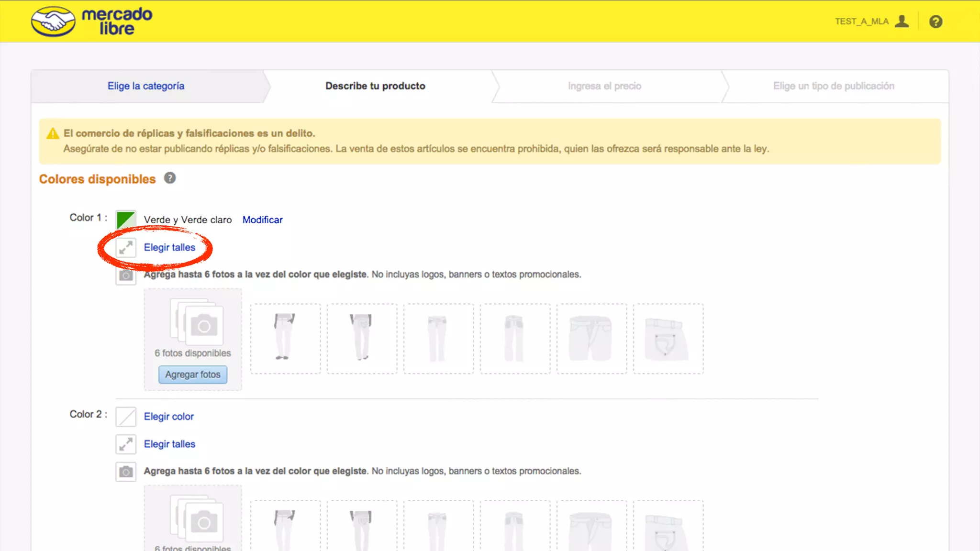The height and width of the screenshot is (551, 980).
Task: Click help icon beside Colores disponibles
Action: [169, 178]
